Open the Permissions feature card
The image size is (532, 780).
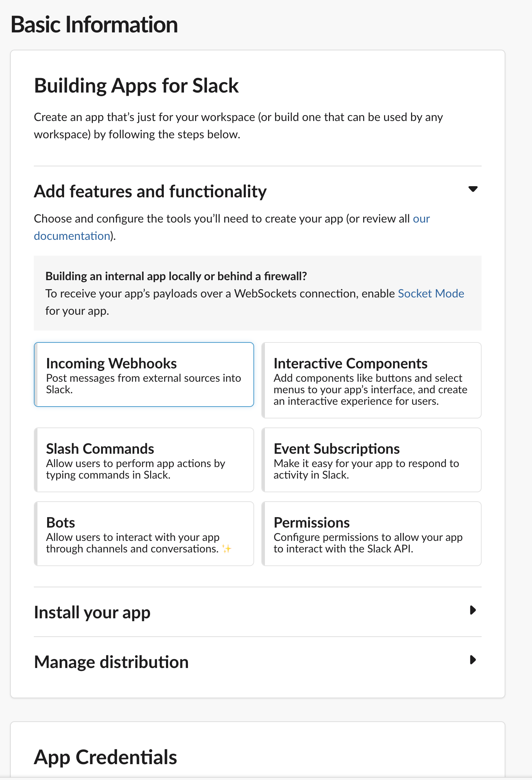coord(371,534)
